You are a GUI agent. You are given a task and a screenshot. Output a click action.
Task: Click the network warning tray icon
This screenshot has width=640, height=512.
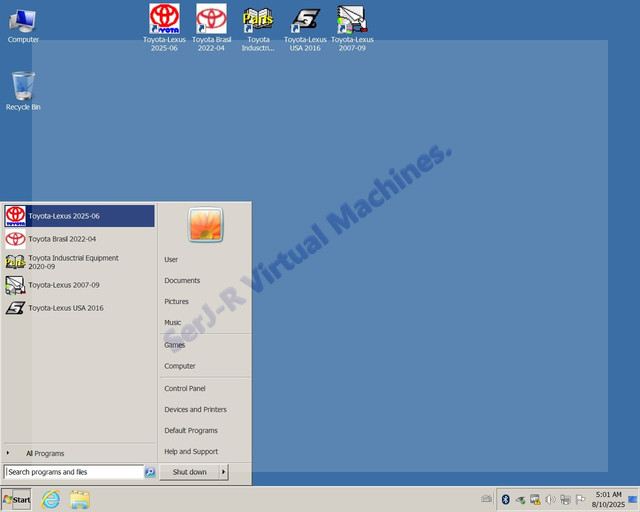(535, 499)
